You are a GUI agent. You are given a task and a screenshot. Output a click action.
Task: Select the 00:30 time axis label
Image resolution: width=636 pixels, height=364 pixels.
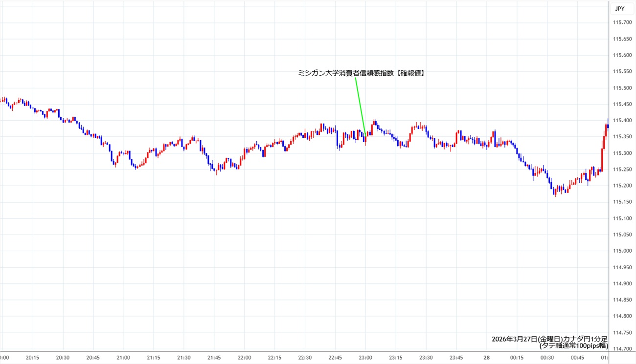click(x=547, y=358)
